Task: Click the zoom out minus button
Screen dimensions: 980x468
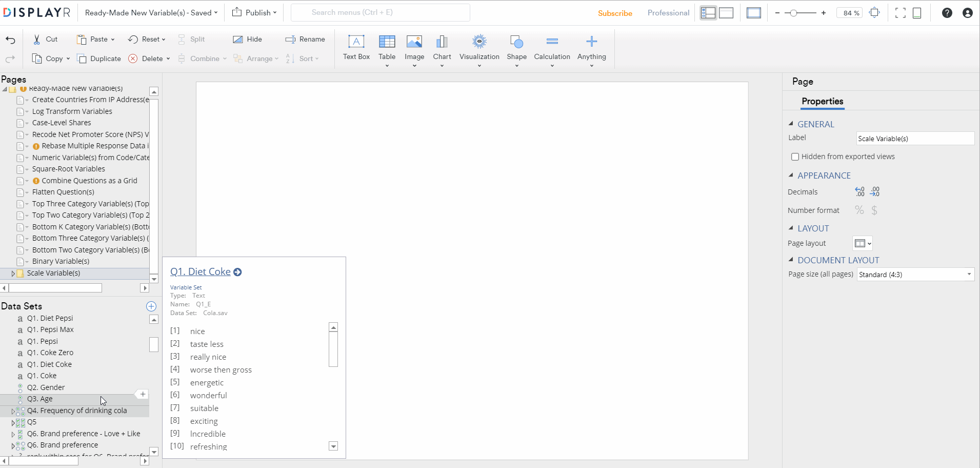Action: tap(777, 13)
